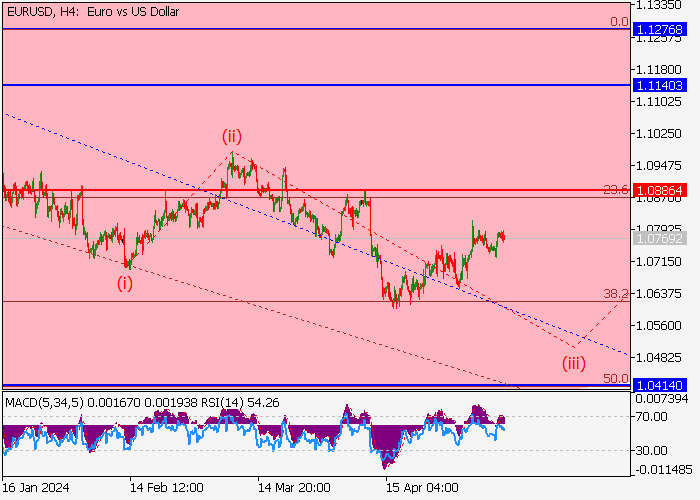The height and width of the screenshot is (500, 700).
Task: Click the -0.011485 indicator scale value
Action: click(x=664, y=470)
